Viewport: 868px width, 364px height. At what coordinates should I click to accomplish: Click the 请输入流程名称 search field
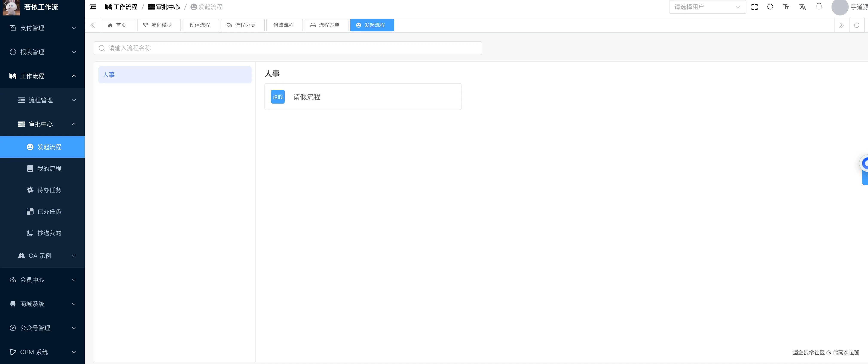click(288, 48)
